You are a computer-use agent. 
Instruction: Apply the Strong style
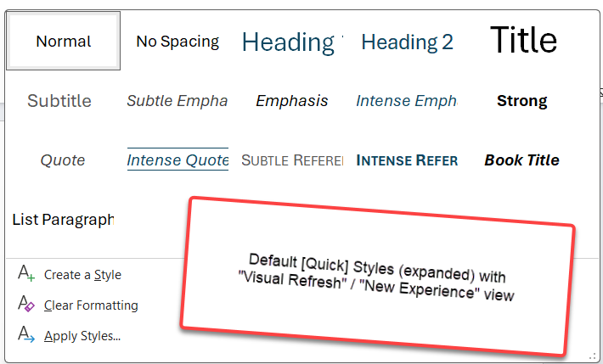522,101
